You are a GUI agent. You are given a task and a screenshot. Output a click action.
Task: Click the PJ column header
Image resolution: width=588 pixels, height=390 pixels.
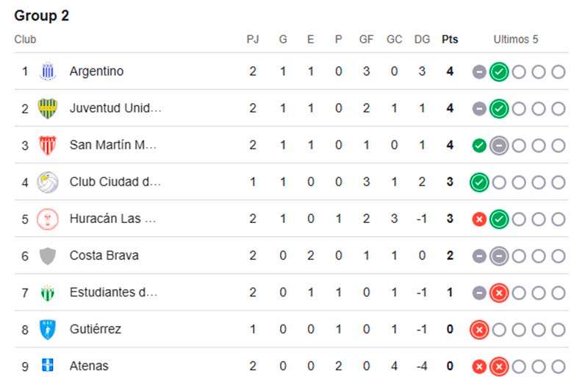253,40
